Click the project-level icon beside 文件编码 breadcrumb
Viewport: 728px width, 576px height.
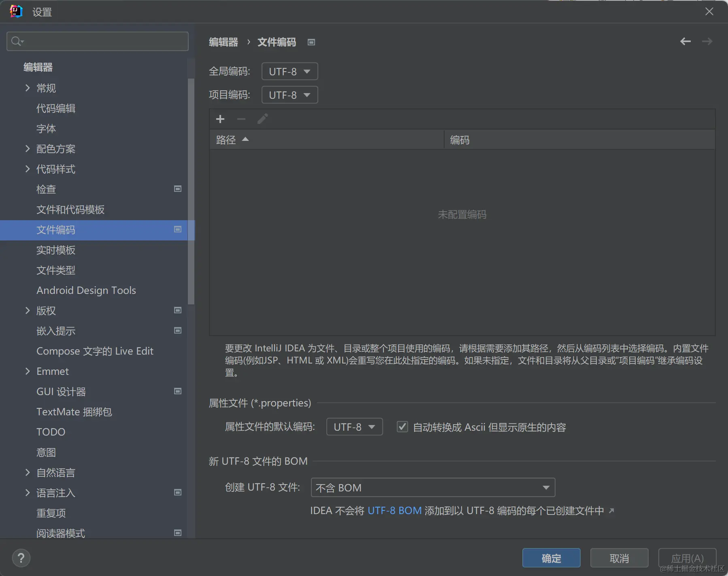[x=311, y=42]
